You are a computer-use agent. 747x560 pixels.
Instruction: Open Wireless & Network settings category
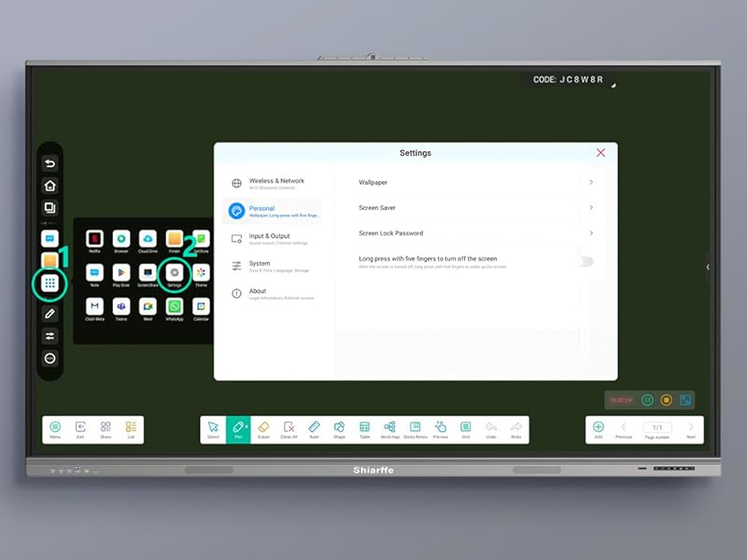273,183
